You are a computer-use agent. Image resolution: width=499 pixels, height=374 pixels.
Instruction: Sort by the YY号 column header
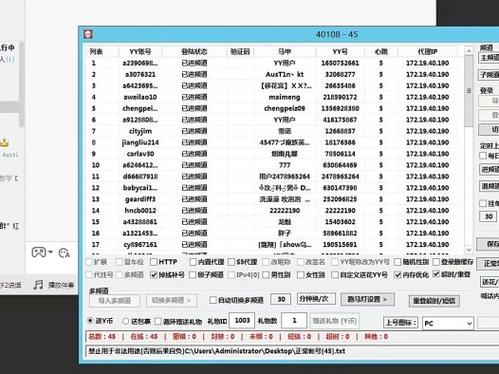tap(340, 52)
